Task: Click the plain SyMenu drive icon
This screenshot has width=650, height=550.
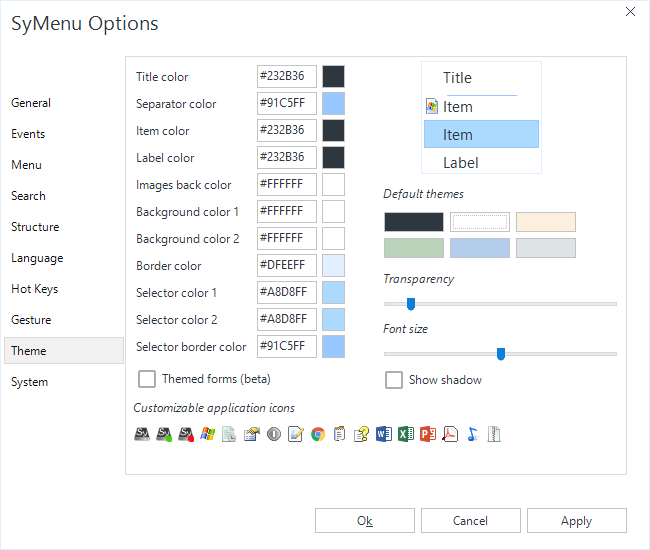Action: [142, 434]
